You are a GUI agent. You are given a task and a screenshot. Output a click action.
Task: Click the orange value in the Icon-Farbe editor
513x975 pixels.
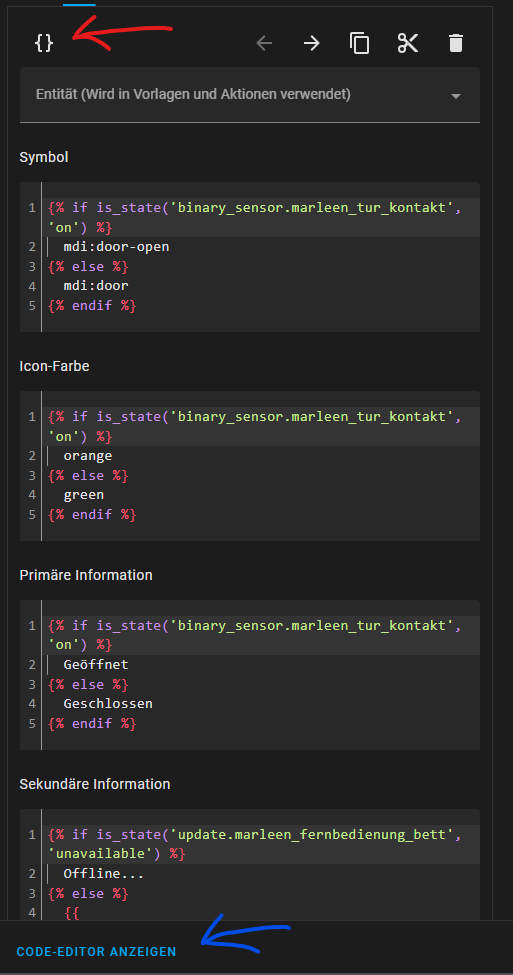pyautogui.click(x=88, y=456)
